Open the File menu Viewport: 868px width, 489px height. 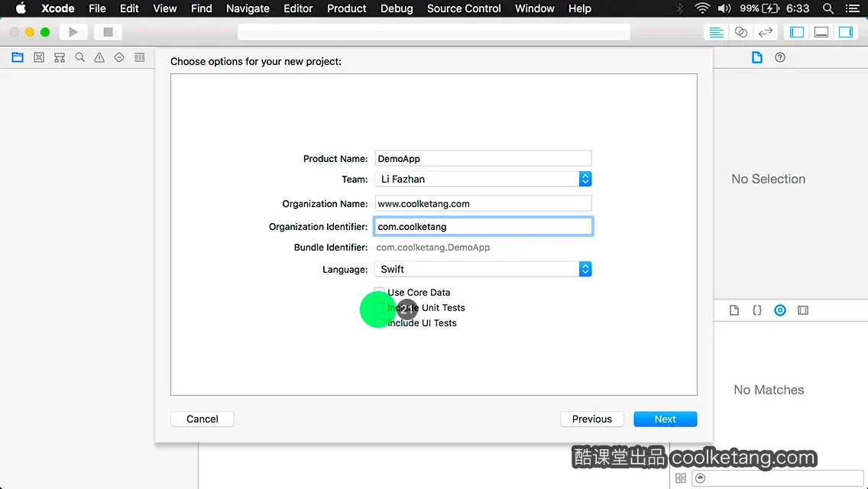[x=97, y=8]
